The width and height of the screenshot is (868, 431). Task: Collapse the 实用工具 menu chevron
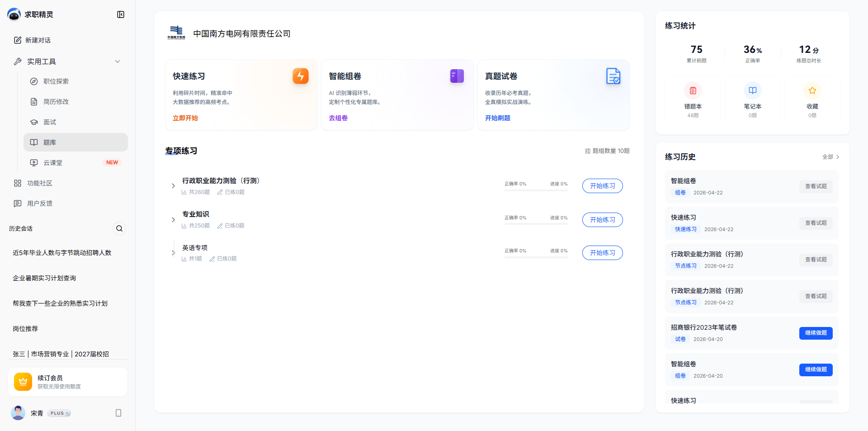[x=118, y=62]
